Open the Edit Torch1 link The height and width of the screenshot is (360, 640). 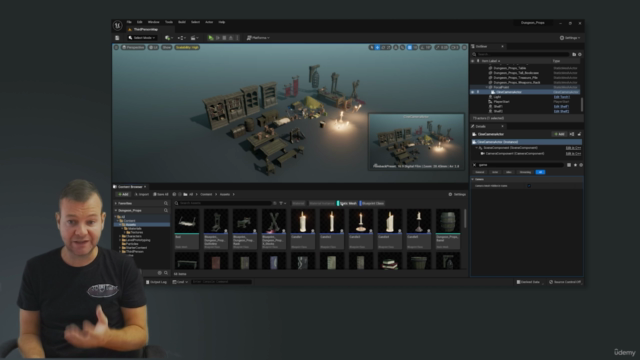pos(561,97)
